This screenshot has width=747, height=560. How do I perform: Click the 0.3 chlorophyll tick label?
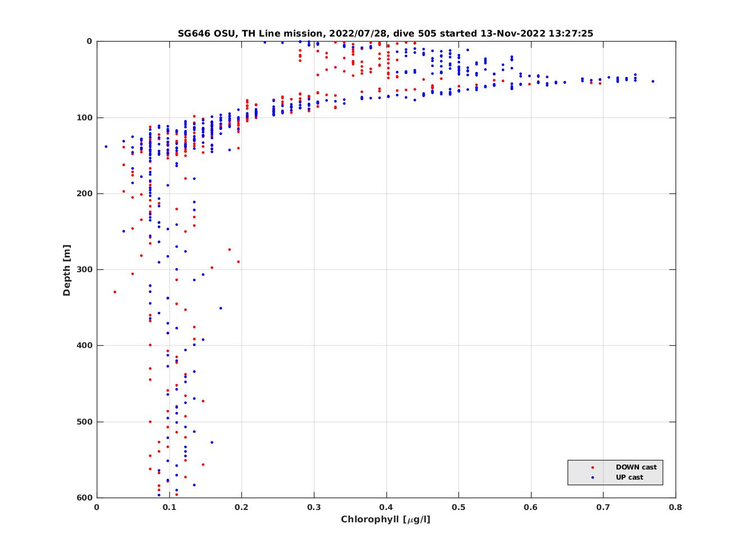(314, 507)
